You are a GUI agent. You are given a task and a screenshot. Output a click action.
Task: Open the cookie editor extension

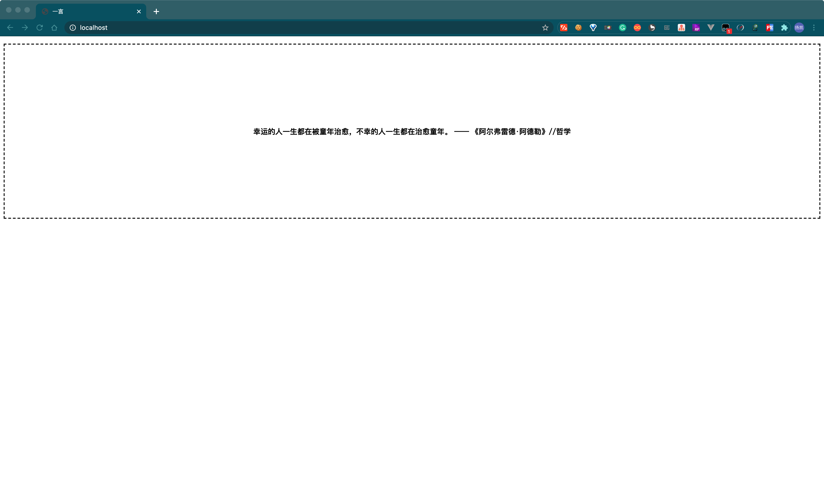coord(578,28)
